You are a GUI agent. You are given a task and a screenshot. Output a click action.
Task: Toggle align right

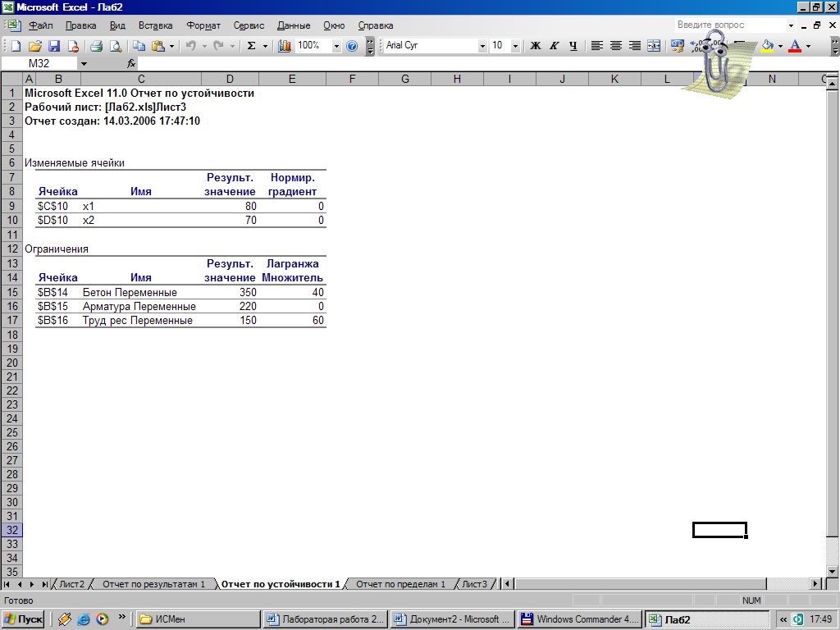coord(635,46)
